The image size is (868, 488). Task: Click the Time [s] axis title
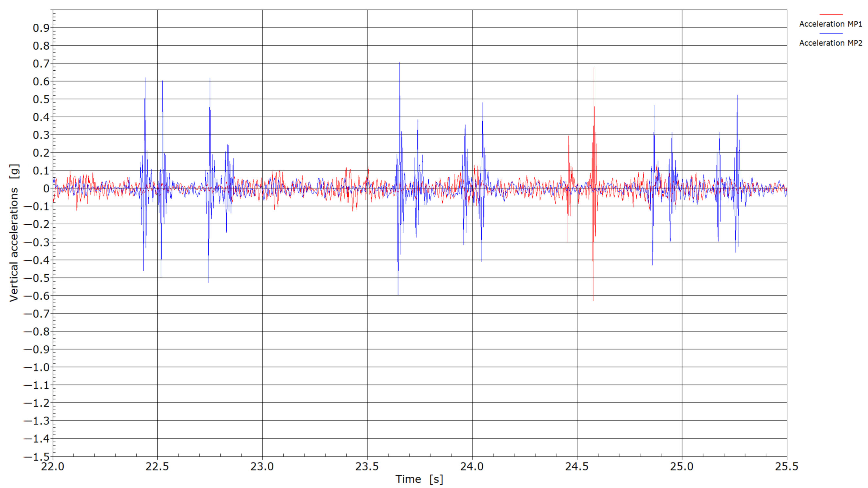[x=419, y=479]
